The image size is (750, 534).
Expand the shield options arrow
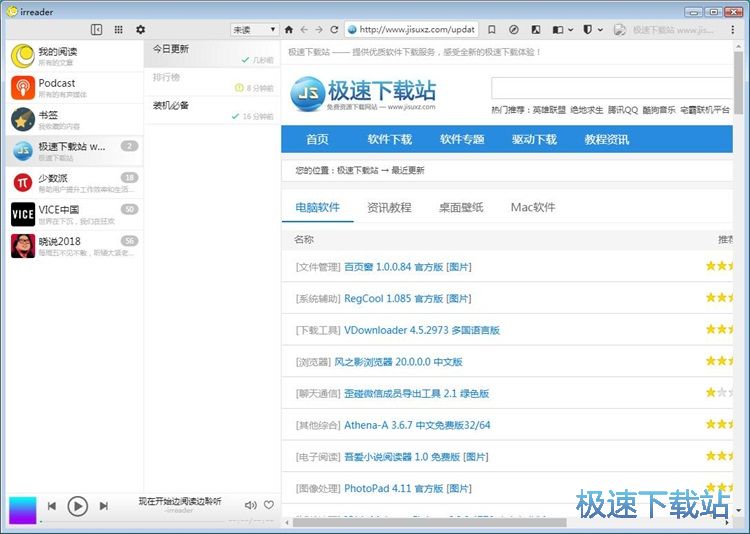pyautogui.click(x=600, y=30)
